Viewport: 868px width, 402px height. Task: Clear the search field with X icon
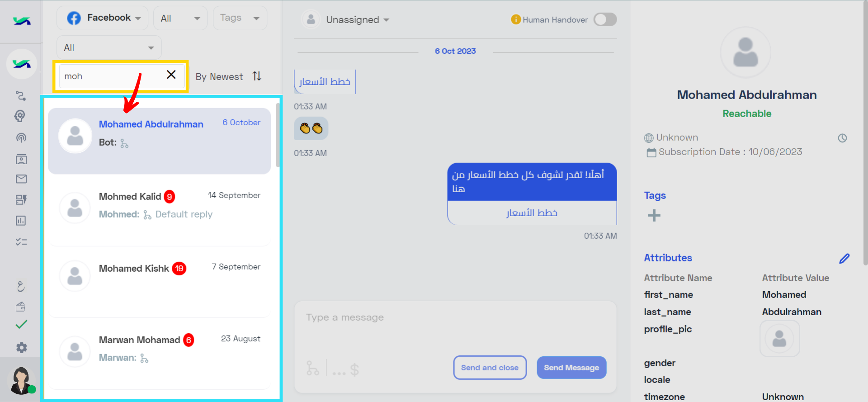(x=171, y=75)
